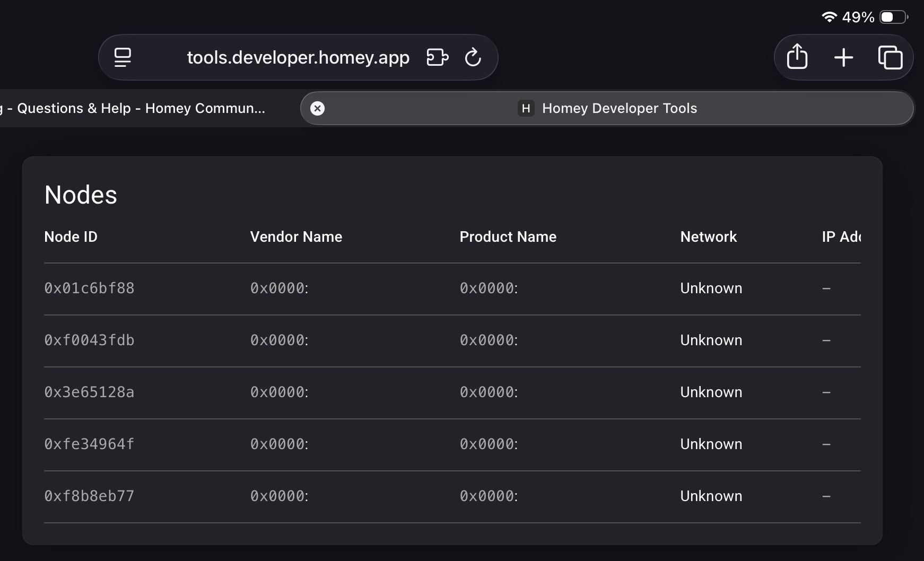This screenshot has width=924, height=561.
Task: Tap the Share icon
Action: [797, 57]
